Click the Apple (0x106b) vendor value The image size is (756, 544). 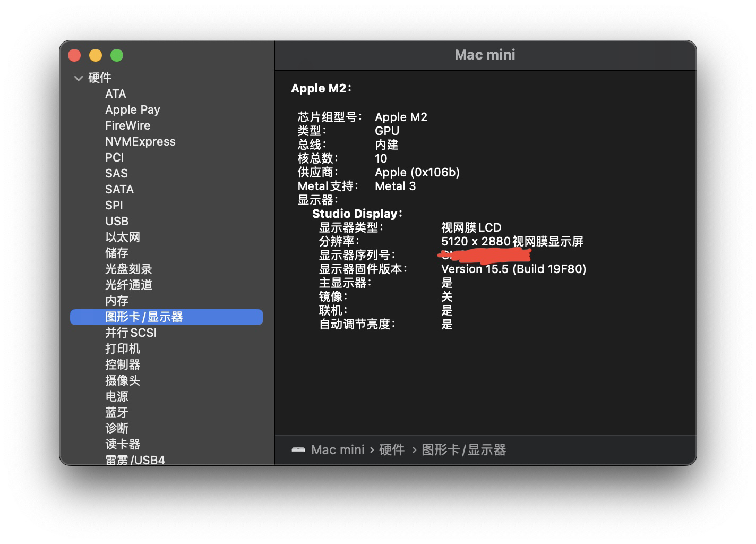coord(417,172)
